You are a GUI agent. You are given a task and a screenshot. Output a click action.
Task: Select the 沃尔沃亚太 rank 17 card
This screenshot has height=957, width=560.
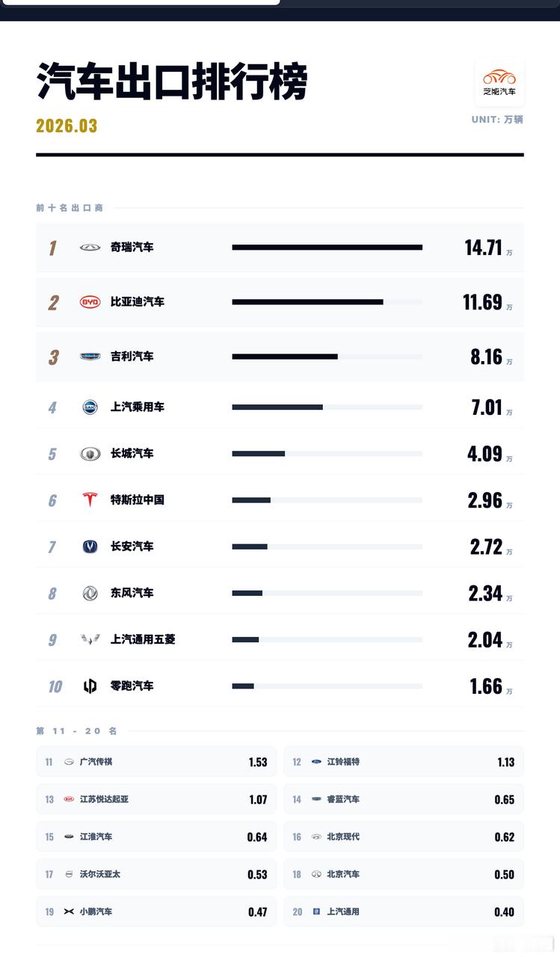[156, 874]
